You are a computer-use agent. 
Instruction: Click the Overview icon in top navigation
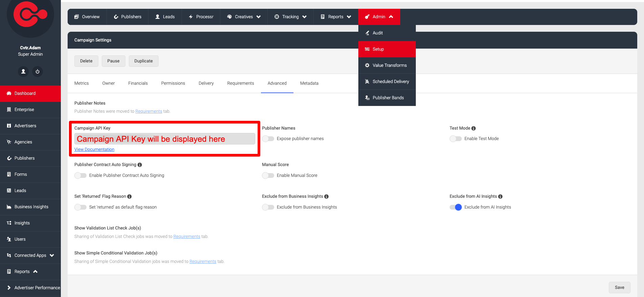pyautogui.click(x=77, y=17)
